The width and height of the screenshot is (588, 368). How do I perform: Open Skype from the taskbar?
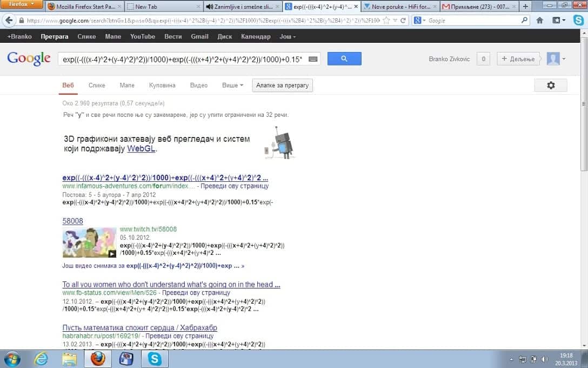pyautogui.click(x=155, y=359)
